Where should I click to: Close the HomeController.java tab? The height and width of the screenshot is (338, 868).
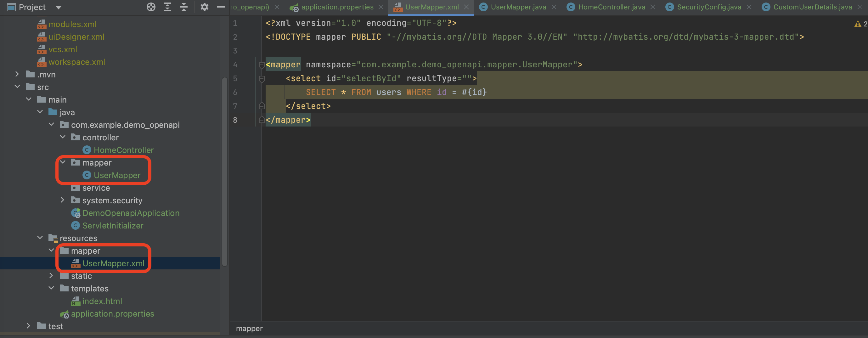[653, 7]
